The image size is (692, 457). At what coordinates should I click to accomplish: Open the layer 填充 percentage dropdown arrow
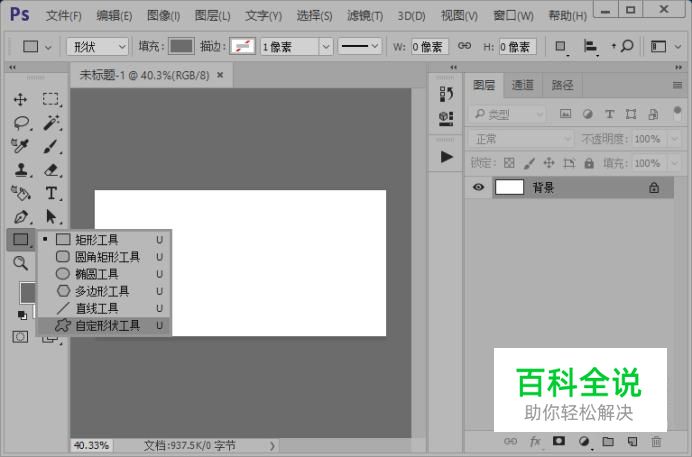(675, 164)
